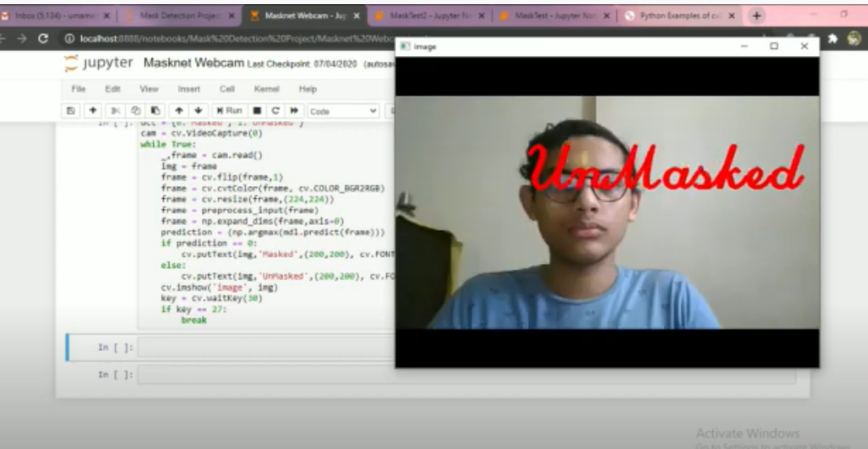This screenshot has width=868, height=449.
Task: Close the Mask Detection Project tab
Action: 231,16
